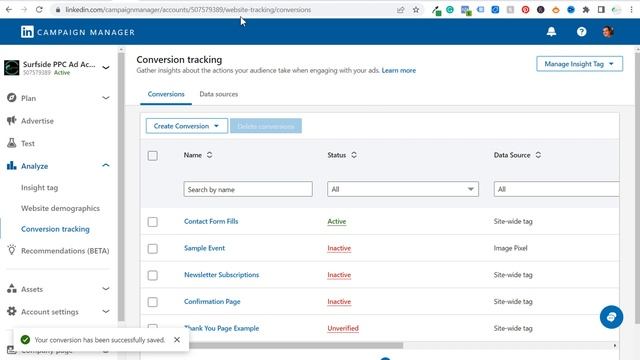Switch to the Data sources tab
Image resolution: width=640 pixels, height=360 pixels.
219,94
